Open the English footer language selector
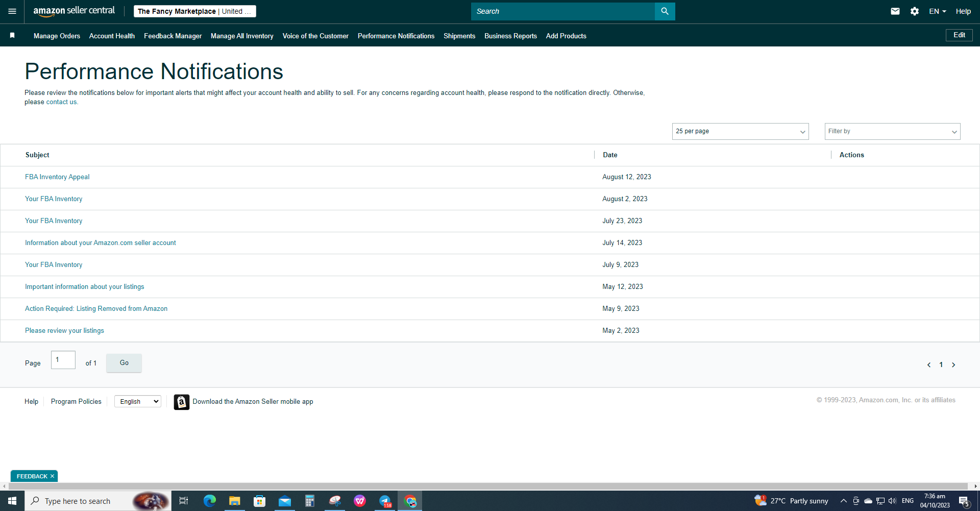The width and height of the screenshot is (980, 511). [x=138, y=402]
